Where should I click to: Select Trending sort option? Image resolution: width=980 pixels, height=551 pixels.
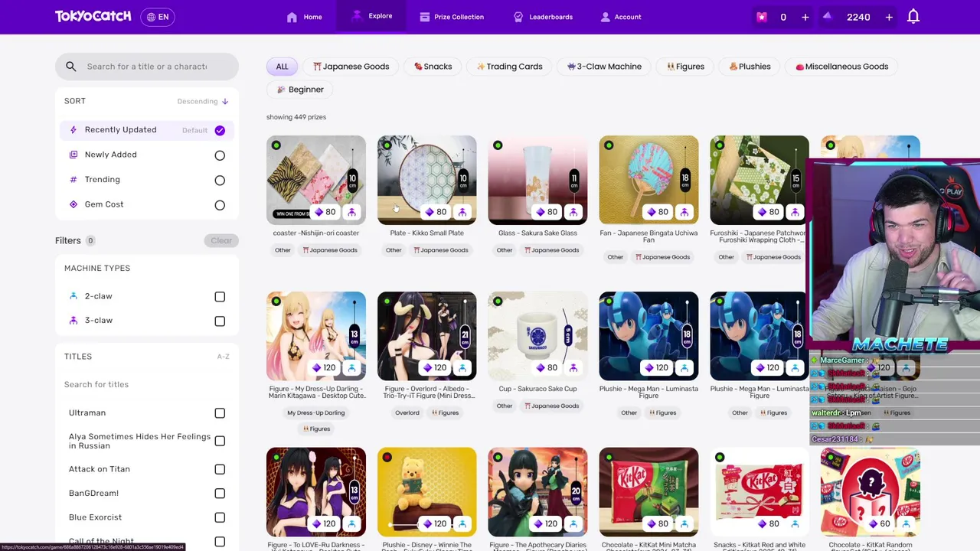[x=146, y=179]
